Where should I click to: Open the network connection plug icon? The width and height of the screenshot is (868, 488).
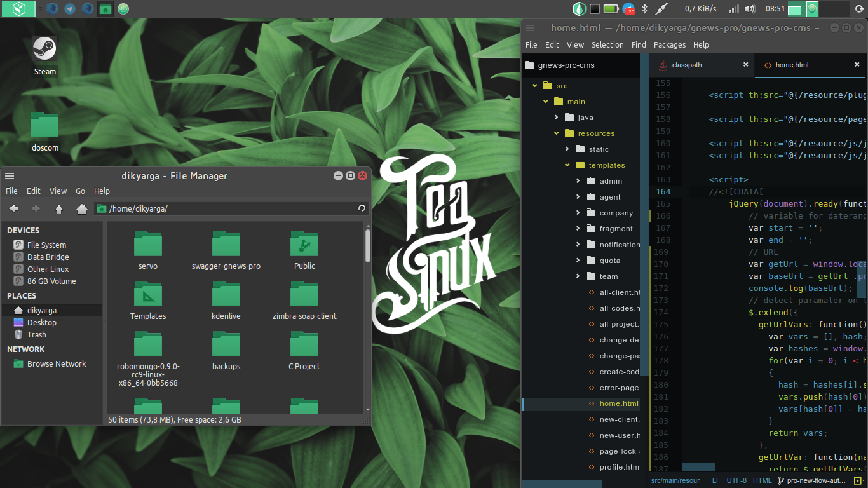[661, 9]
